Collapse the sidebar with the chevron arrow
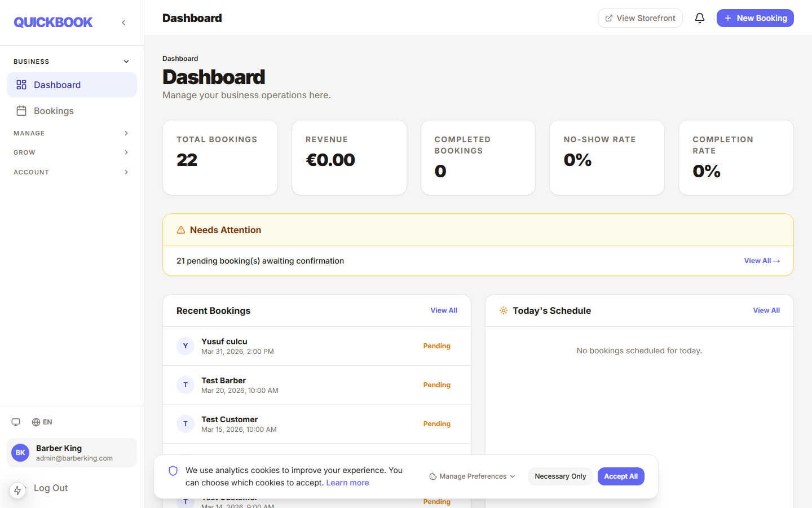Viewport: 812px width, 508px height. coord(123,23)
